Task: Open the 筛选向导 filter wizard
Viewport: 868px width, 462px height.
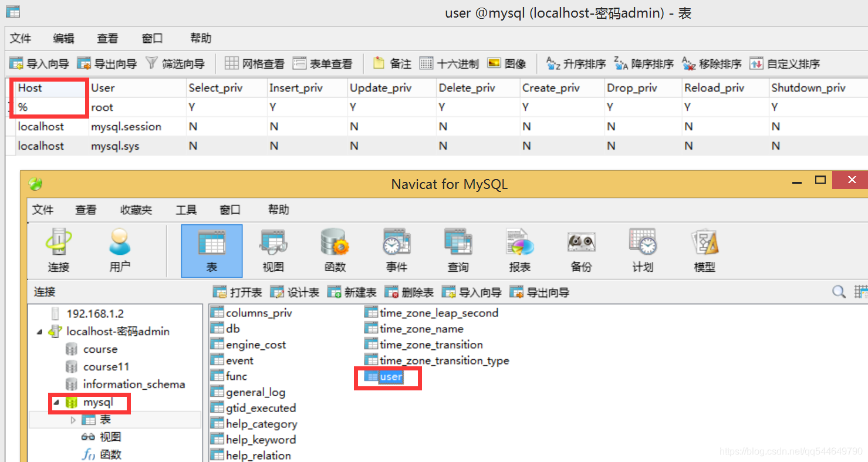Action: (175, 63)
